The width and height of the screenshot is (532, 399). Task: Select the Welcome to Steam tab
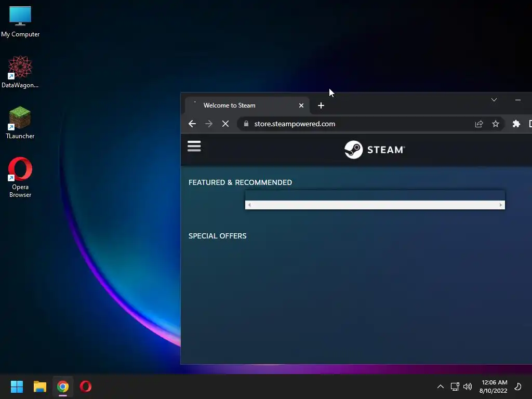(247, 105)
